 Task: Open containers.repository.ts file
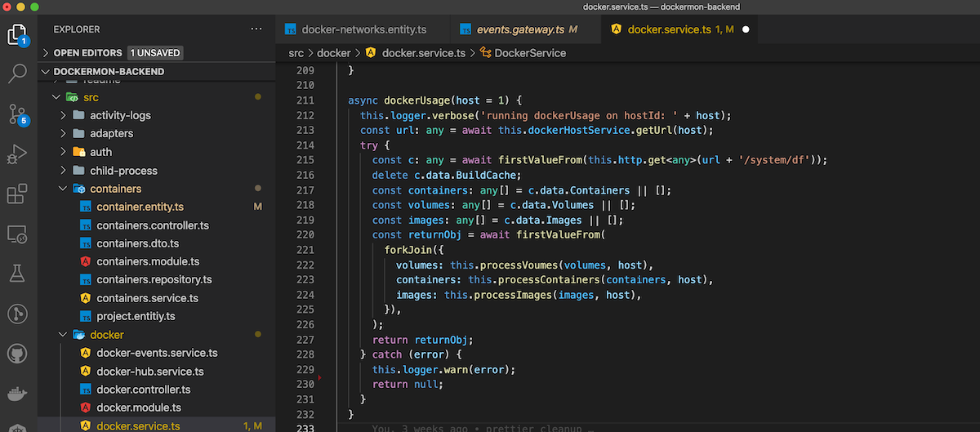tap(154, 280)
